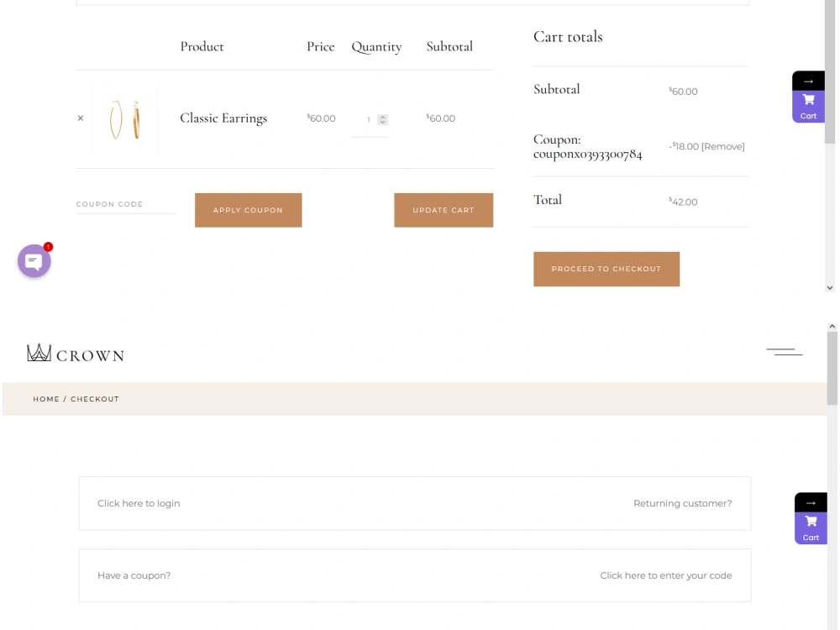Click the arrow above the upper Cart widget

pyautogui.click(x=808, y=81)
